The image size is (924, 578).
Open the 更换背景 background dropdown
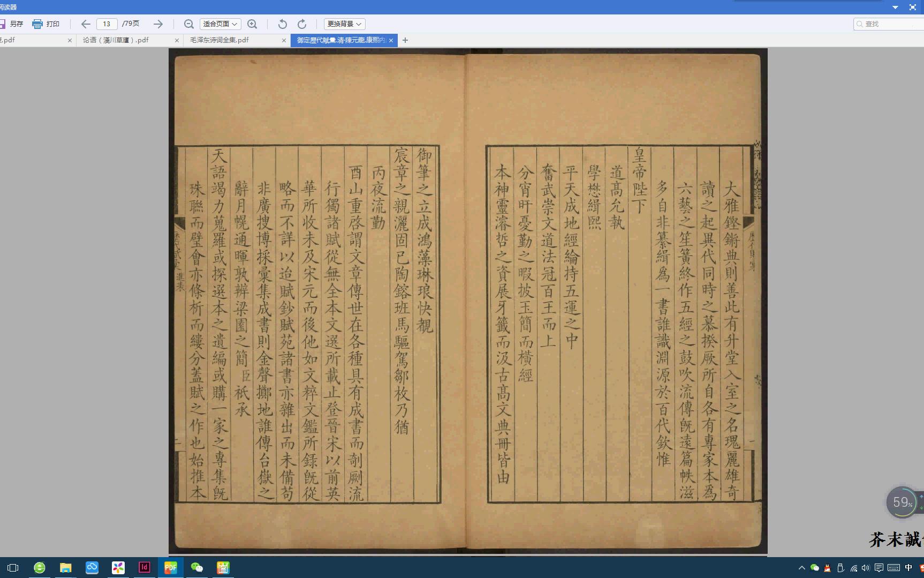(x=345, y=24)
